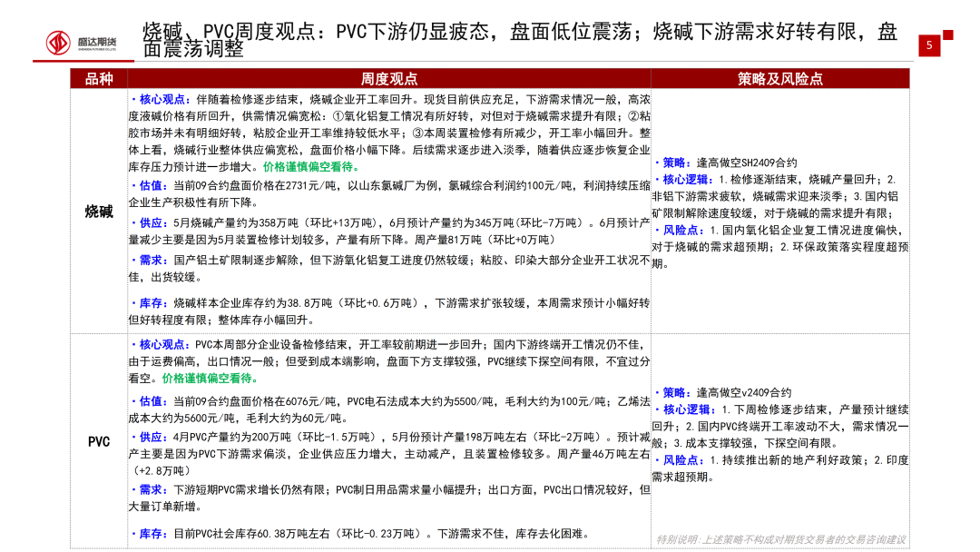The height and width of the screenshot is (552, 980).
Task: Click the small red square in the top-right corner
Action: click(948, 35)
